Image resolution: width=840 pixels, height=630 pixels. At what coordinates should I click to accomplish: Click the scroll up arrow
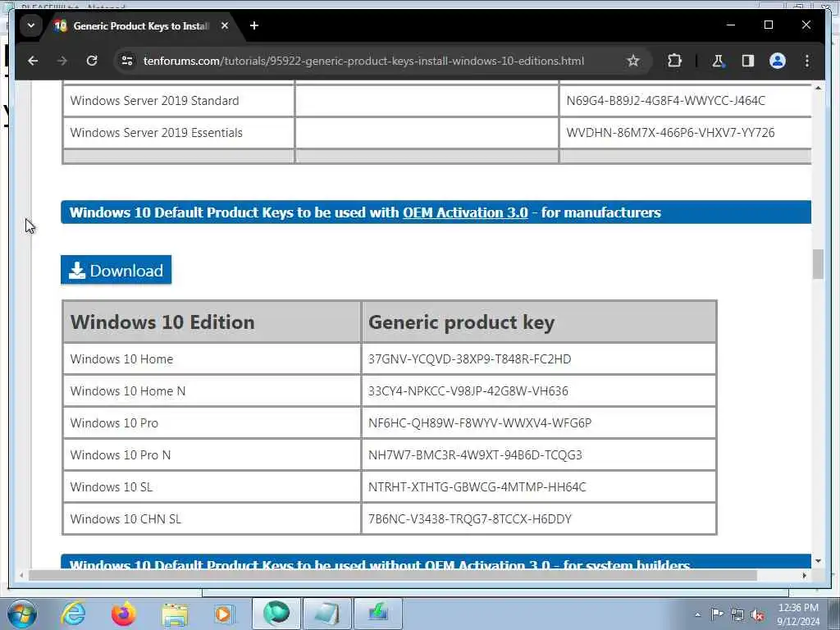(818, 88)
